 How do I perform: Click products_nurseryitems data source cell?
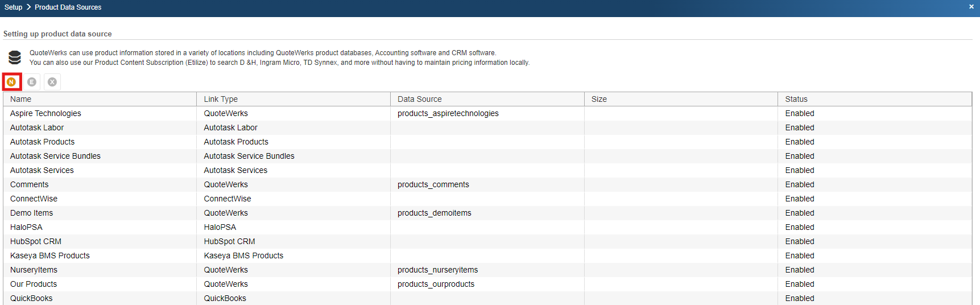437,270
